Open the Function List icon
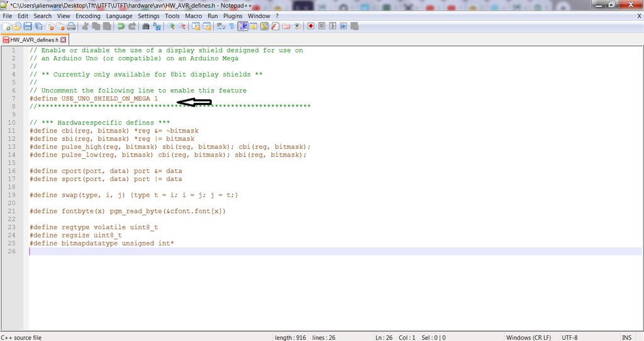Viewport: 644px width, 341px height. click(275, 26)
